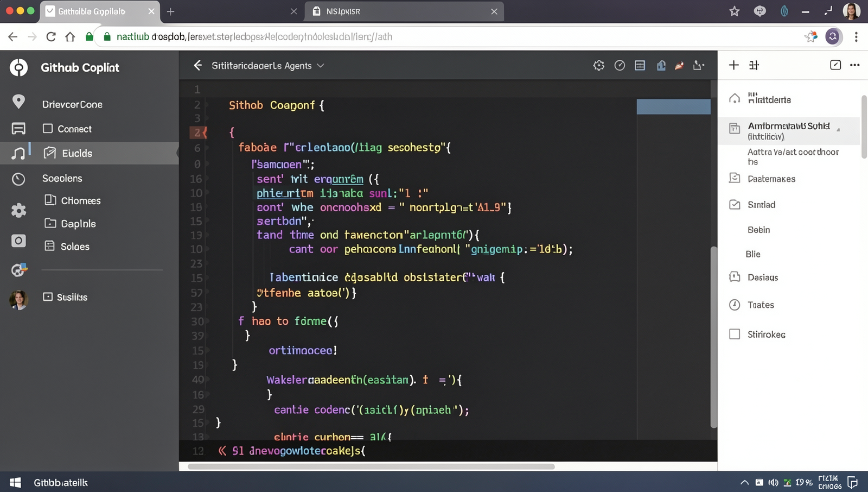Open the Windows Start button

15,482
